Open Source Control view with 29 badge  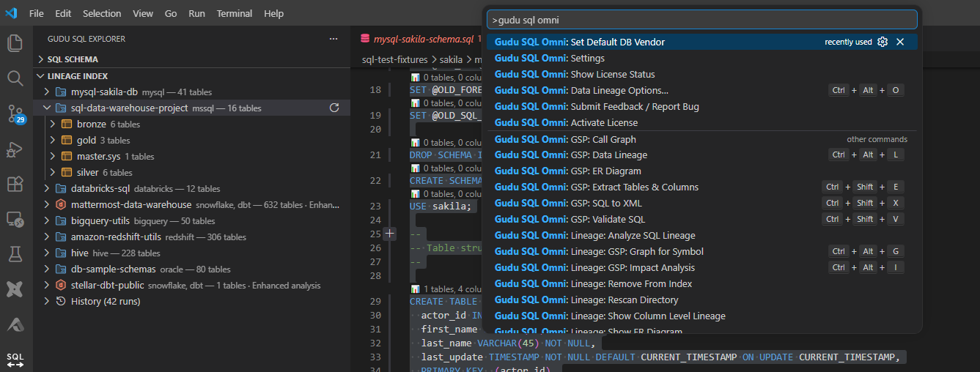(15, 113)
